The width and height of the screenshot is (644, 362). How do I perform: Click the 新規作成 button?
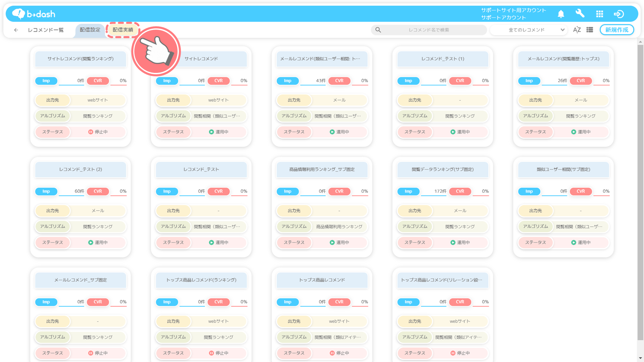pos(617,30)
